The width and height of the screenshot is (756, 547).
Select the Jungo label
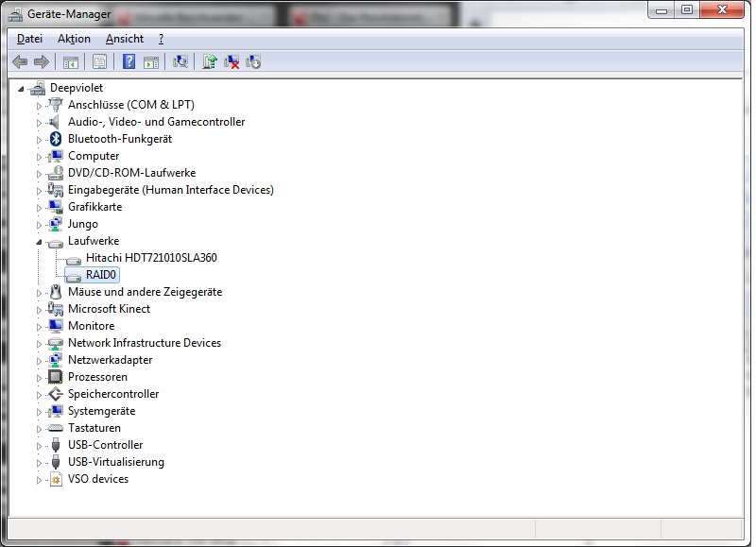click(x=83, y=224)
